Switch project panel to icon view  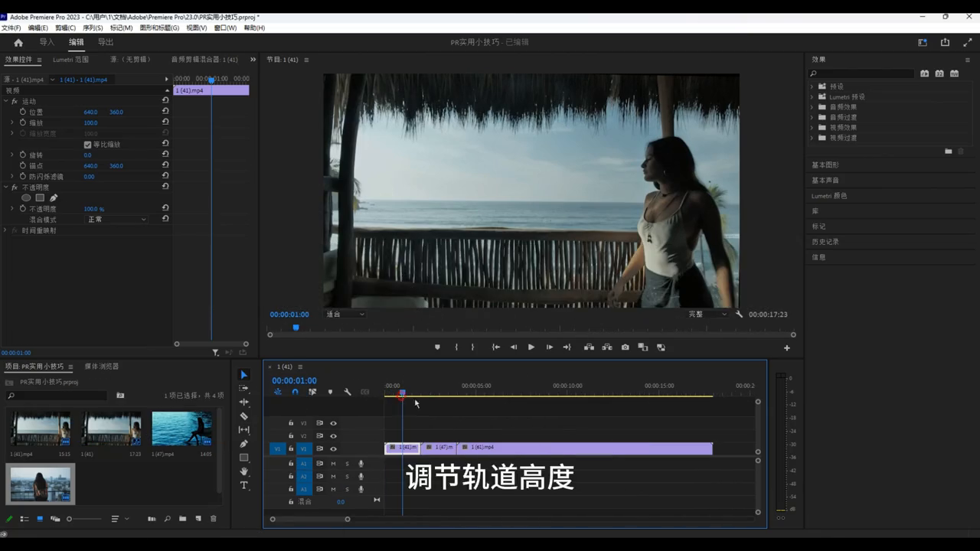(40, 519)
